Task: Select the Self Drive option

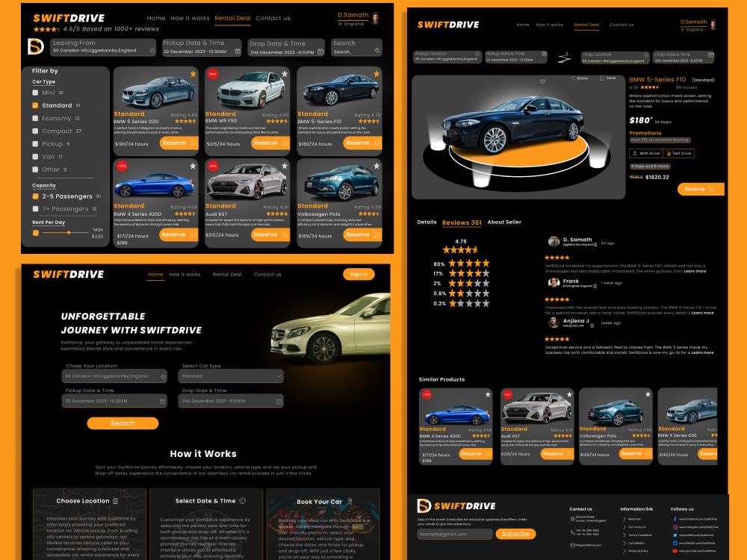Action: pos(678,153)
